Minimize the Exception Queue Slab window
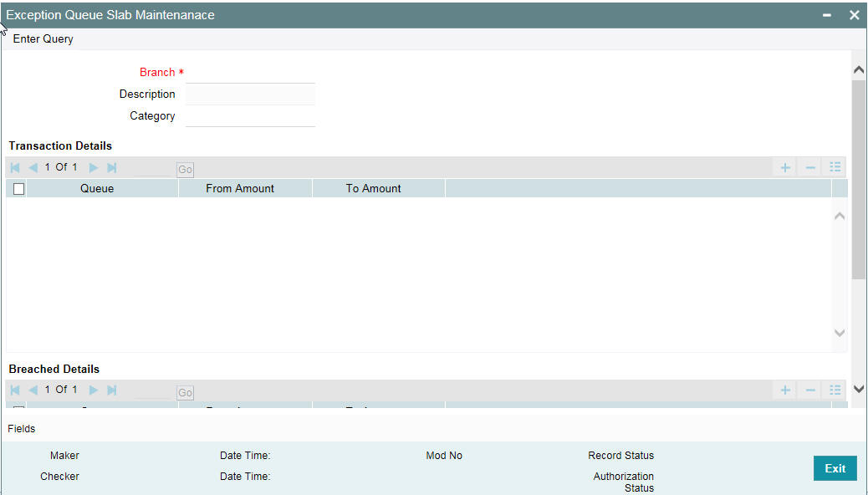This screenshot has height=495, width=868. point(827,16)
